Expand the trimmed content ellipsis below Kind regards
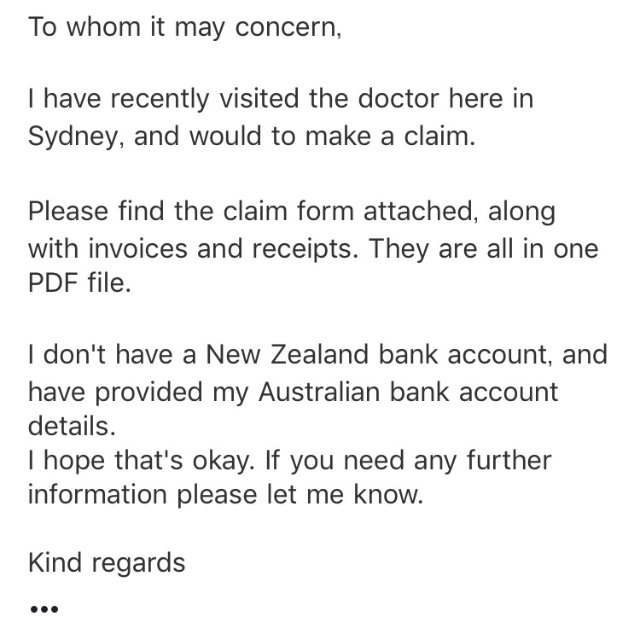 [44, 609]
